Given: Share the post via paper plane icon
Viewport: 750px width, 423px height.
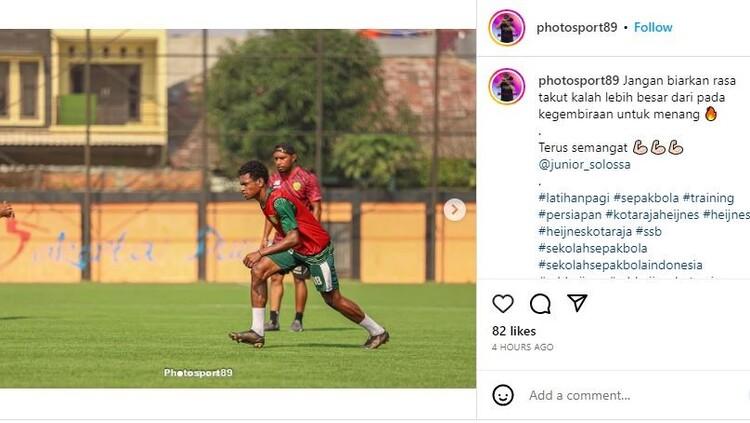Looking at the screenshot, I should click(577, 303).
